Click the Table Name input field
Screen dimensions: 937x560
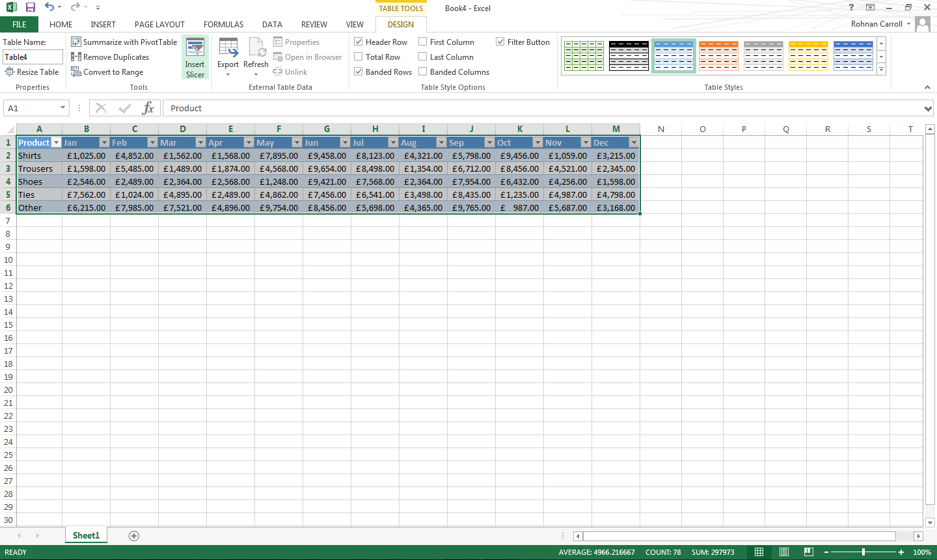coord(33,57)
